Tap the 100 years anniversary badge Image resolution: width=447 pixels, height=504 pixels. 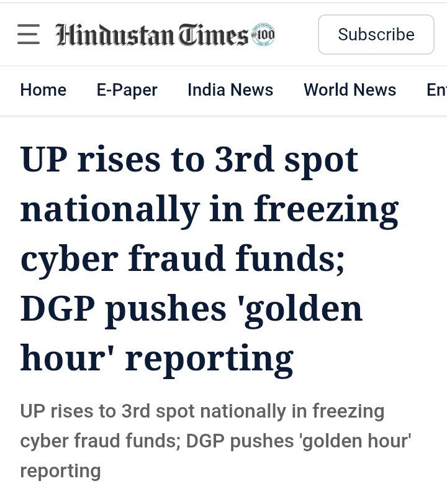pyautogui.click(x=263, y=34)
